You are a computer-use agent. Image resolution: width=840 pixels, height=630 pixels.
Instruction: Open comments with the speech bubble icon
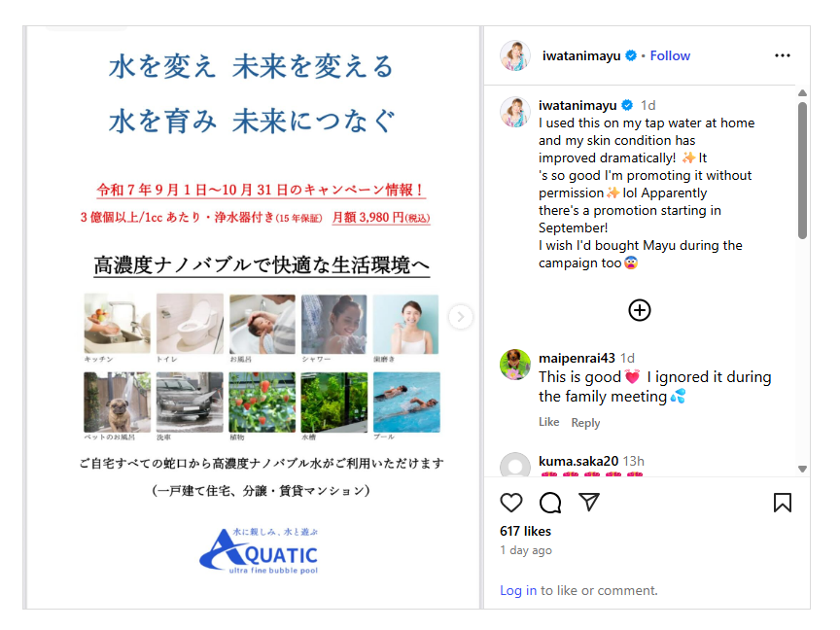[x=550, y=503]
